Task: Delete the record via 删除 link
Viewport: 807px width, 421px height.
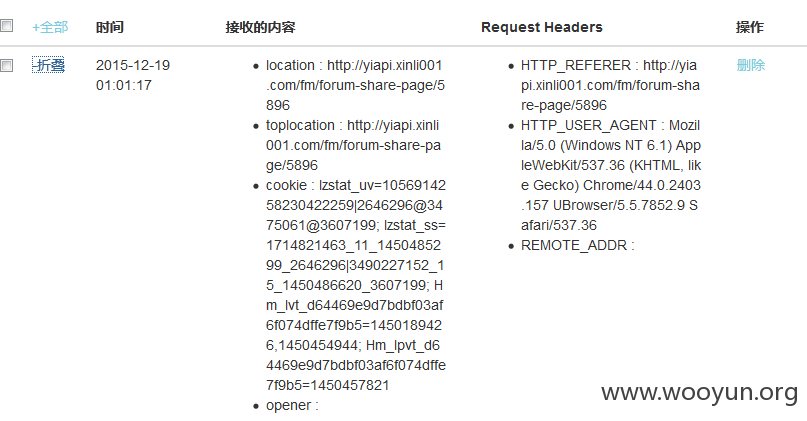Action: click(x=751, y=65)
